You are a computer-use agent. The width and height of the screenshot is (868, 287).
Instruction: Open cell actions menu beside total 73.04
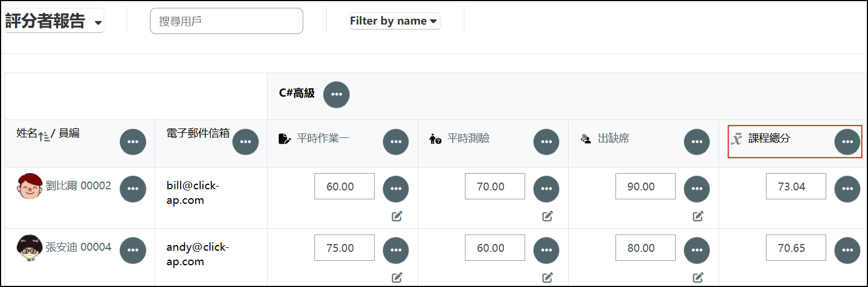(x=847, y=189)
